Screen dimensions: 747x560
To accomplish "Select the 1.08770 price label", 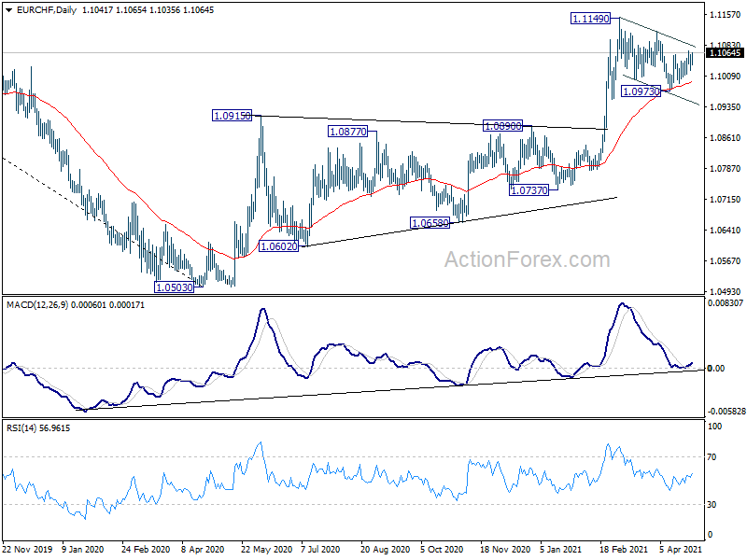I will tap(347, 131).
